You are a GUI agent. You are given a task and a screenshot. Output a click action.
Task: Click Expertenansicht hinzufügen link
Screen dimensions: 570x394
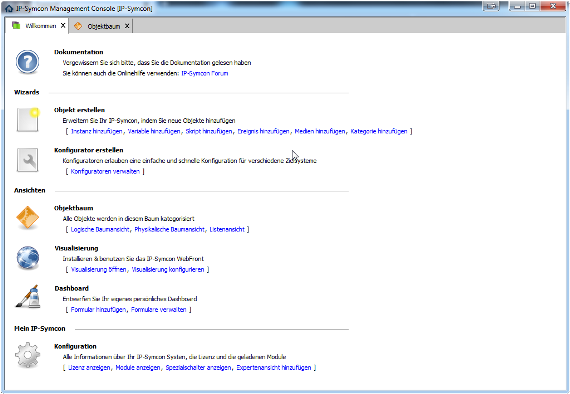click(274, 367)
